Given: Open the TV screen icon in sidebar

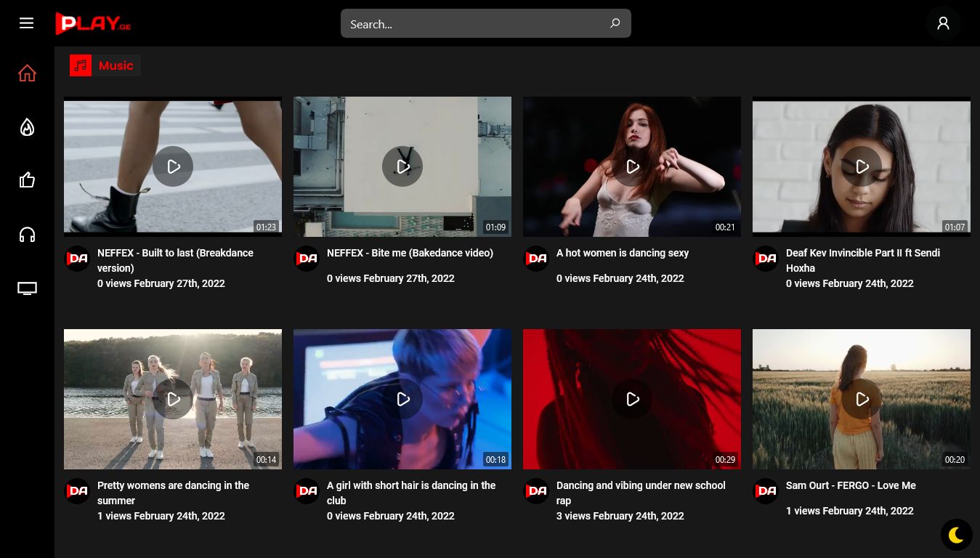Looking at the screenshot, I should coord(27,288).
